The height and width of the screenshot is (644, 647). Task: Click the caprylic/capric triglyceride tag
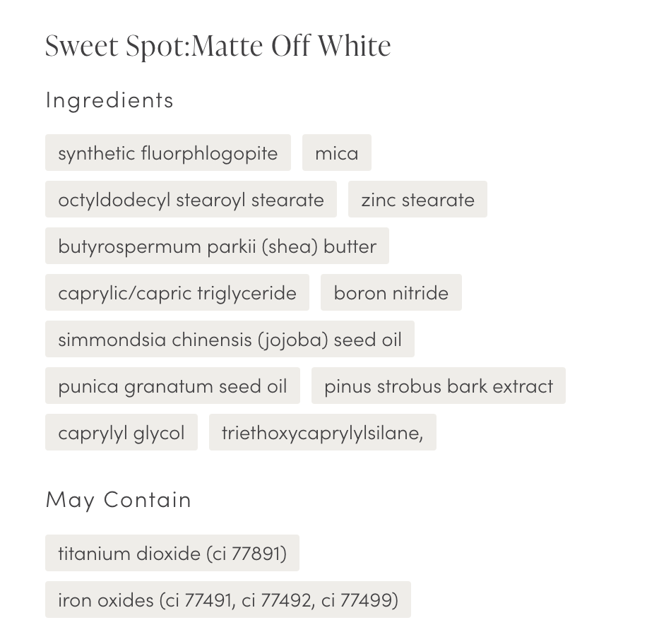click(177, 292)
